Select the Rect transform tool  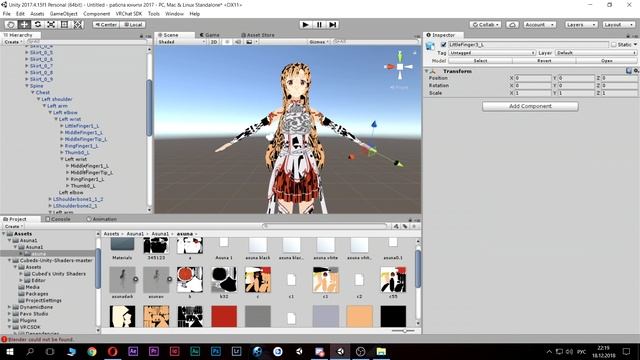pos(64,24)
